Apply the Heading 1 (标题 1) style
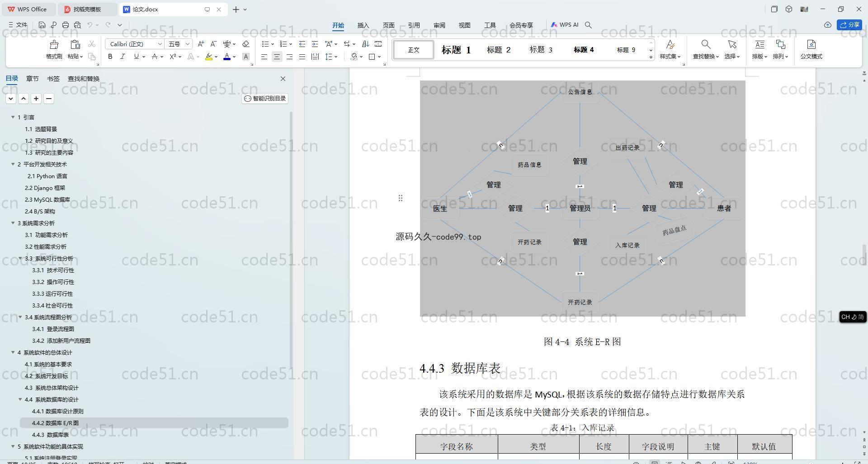The width and height of the screenshot is (868, 464). coord(456,50)
